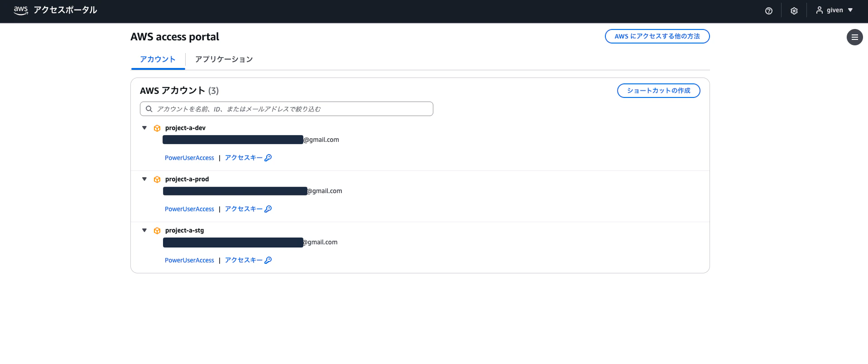This screenshot has width=868, height=364.
Task: Select the project-a-prod account name
Action: tap(187, 179)
